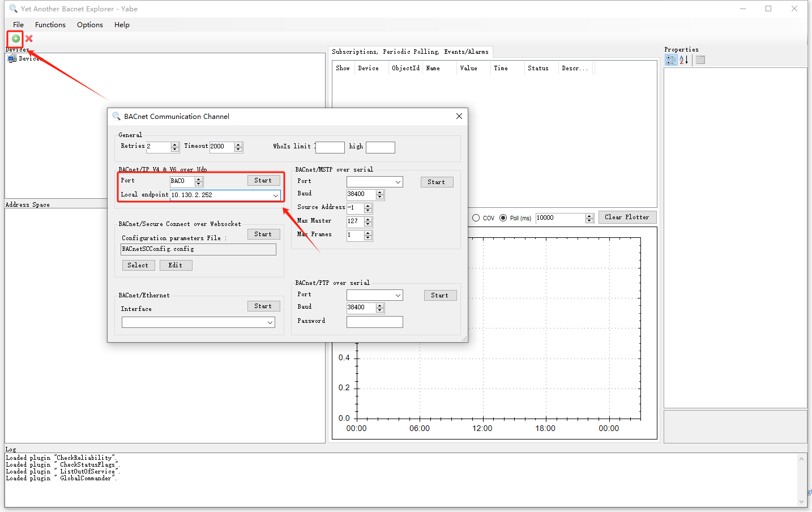Select the COV radio button
This screenshot has width=812, height=512.
[476, 218]
